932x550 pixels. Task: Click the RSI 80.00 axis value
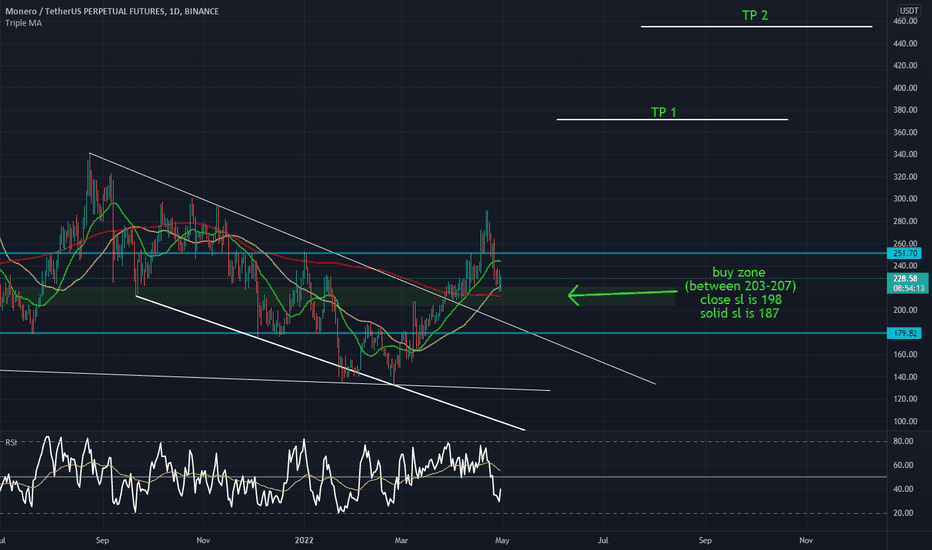click(x=903, y=441)
